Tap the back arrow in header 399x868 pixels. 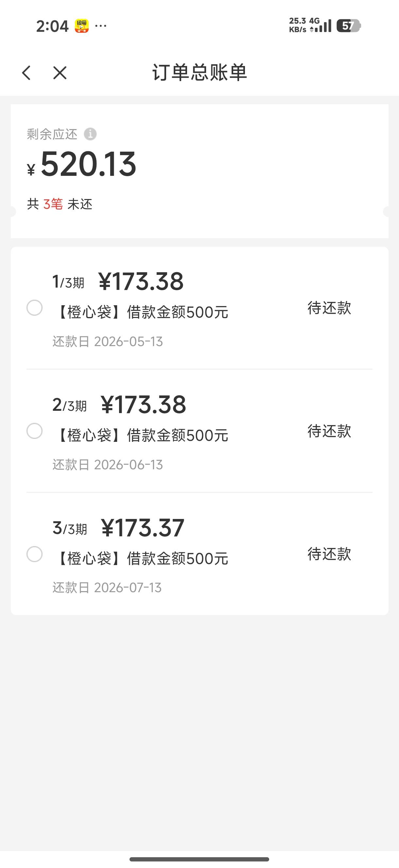pyautogui.click(x=26, y=73)
